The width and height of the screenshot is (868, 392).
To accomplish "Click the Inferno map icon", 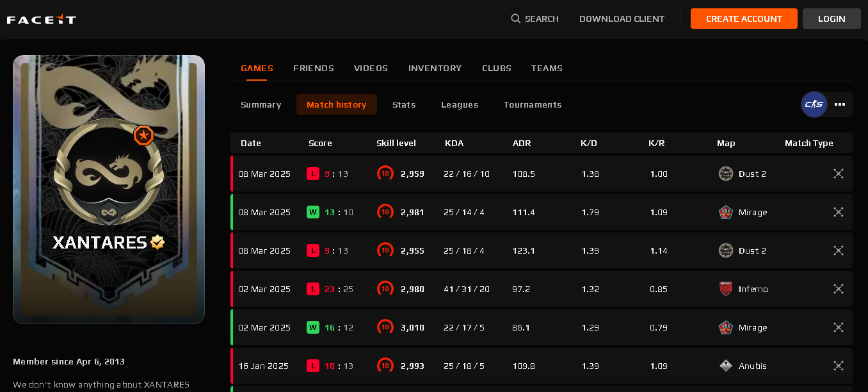I will (725, 289).
